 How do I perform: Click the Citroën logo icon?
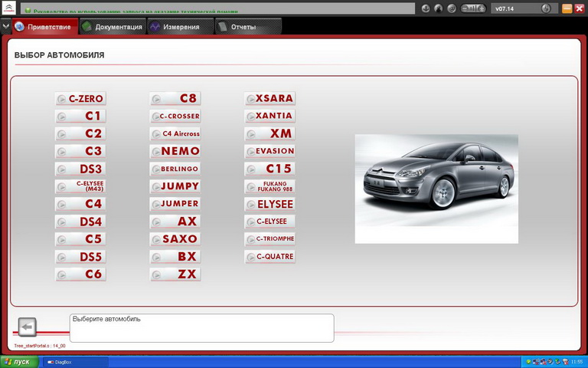pyautogui.click(x=8, y=8)
